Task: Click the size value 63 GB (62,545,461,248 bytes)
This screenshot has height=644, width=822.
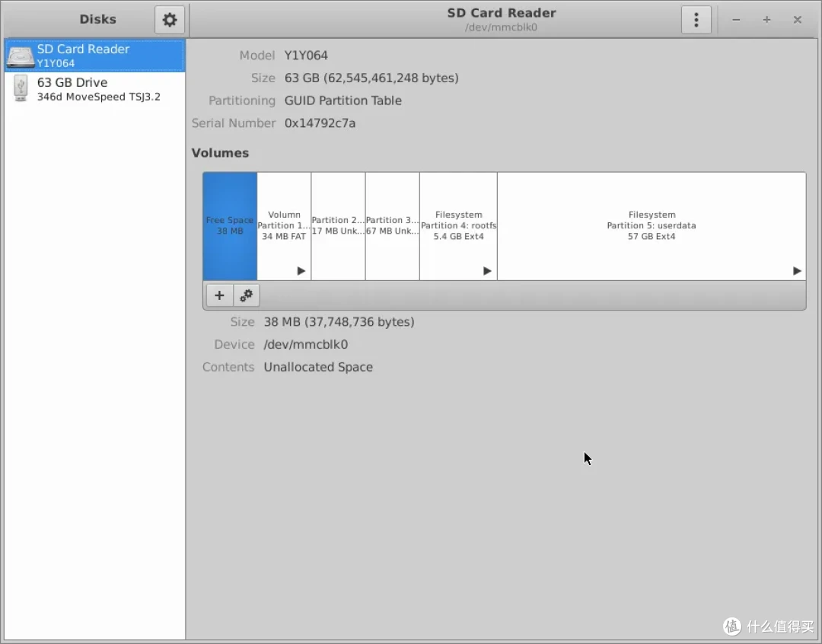Action: tap(371, 78)
